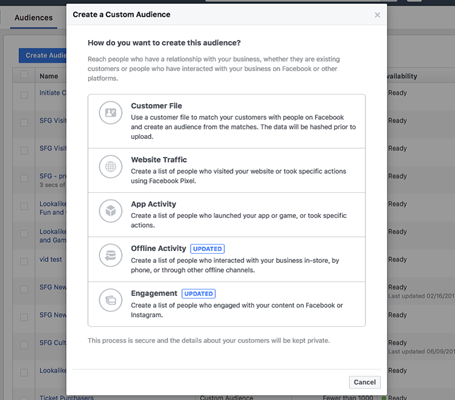Choose the Website Traffic heading

click(x=159, y=160)
